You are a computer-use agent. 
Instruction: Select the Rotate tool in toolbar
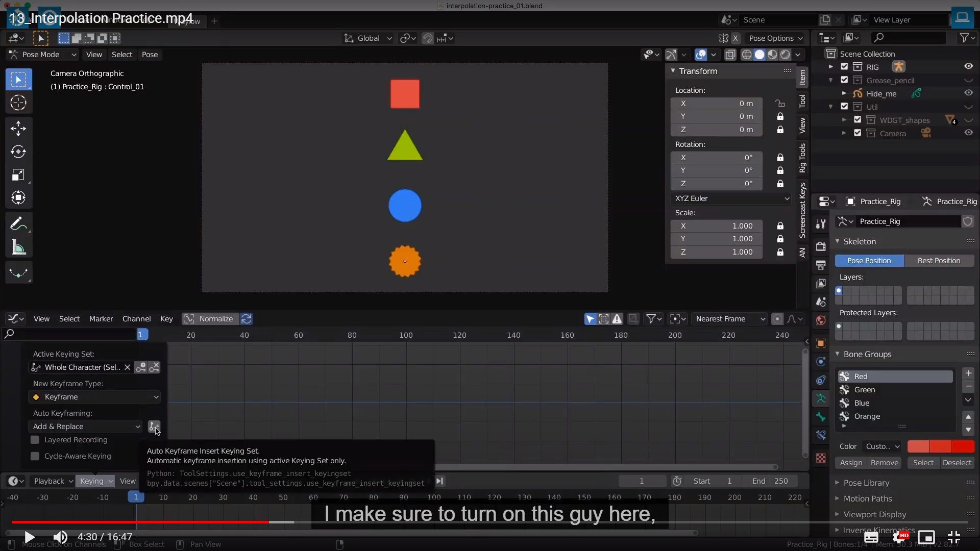coord(18,152)
